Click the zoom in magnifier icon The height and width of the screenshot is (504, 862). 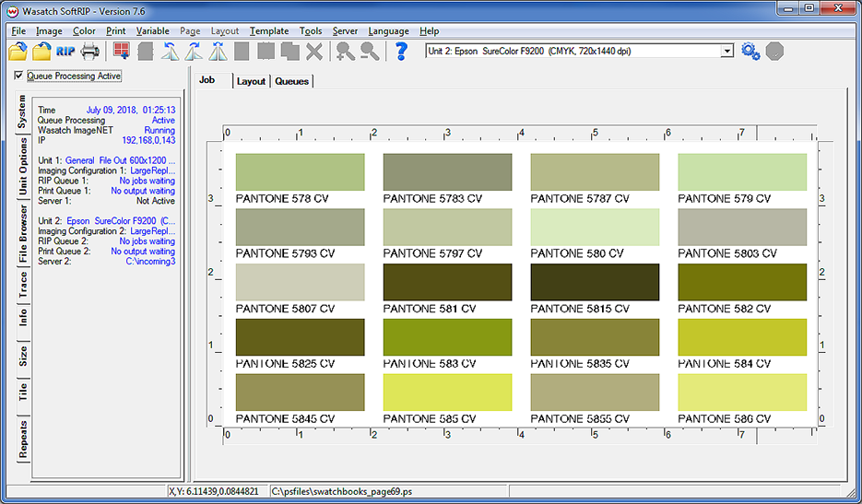(x=345, y=51)
